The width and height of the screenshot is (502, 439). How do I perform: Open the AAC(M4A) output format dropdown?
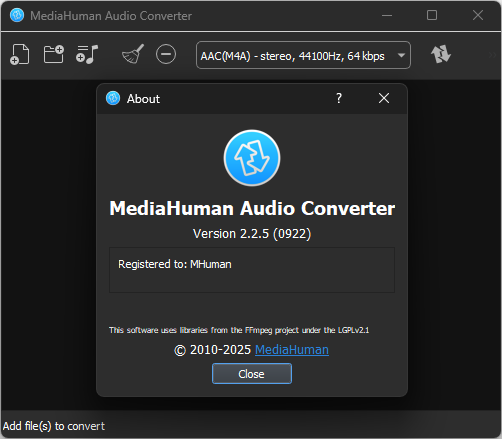303,55
